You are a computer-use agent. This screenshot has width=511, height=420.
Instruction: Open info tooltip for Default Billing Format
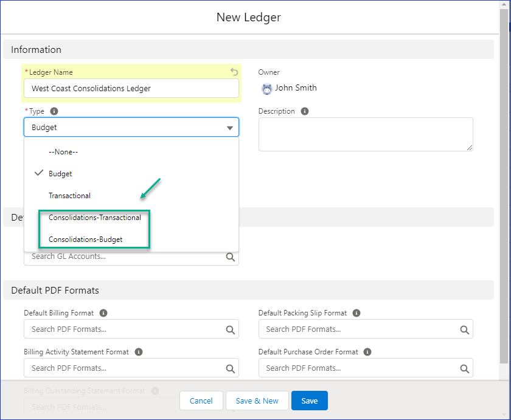(x=103, y=313)
